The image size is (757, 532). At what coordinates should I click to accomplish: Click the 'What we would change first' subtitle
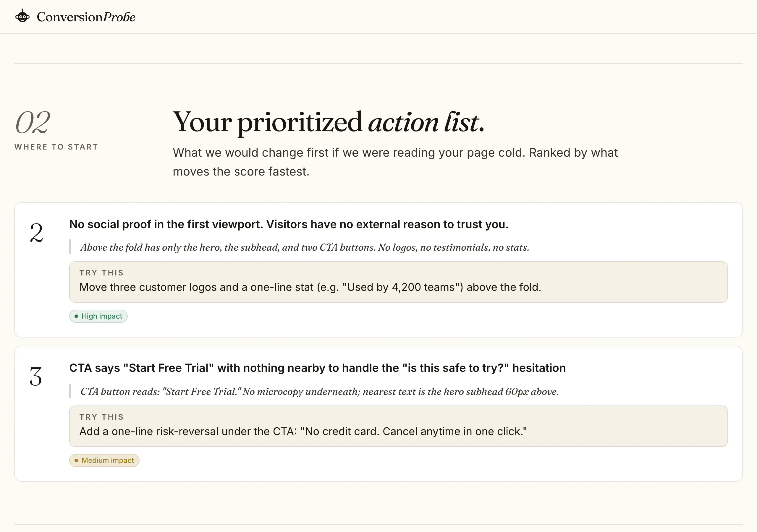point(395,162)
